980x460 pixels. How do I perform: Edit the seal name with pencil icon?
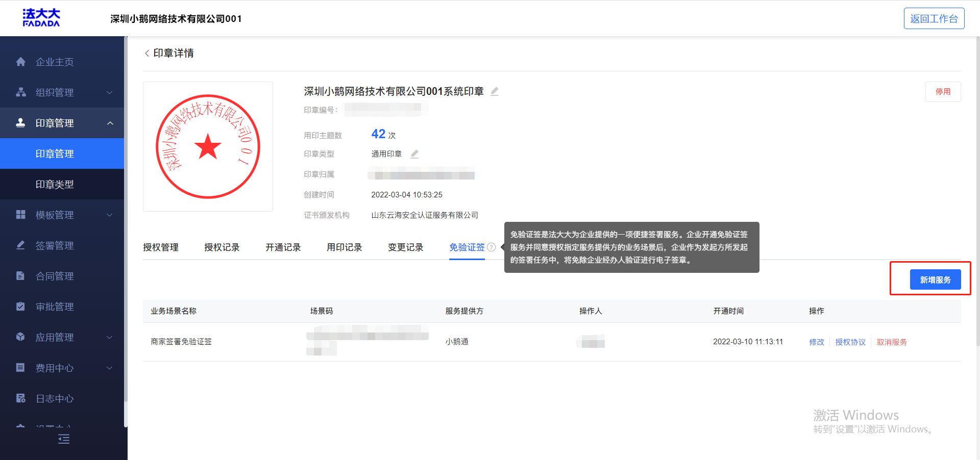coord(494,91)
